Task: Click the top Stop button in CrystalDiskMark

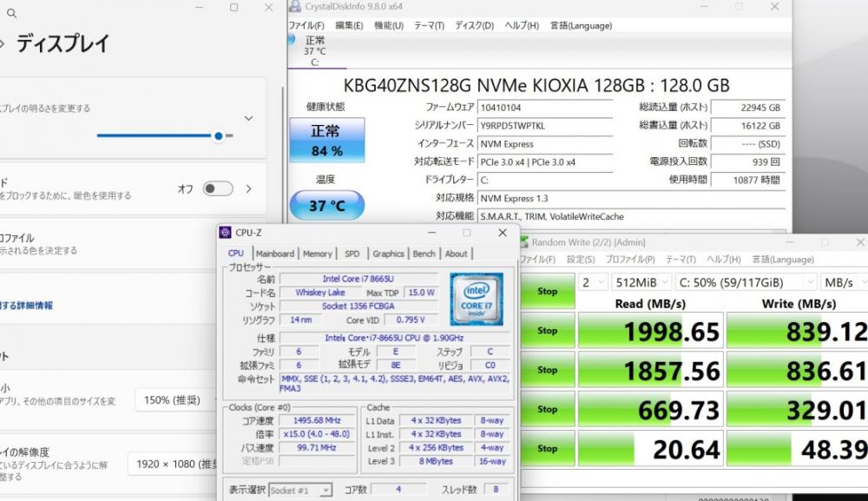Action: click(x=547, y=291)
